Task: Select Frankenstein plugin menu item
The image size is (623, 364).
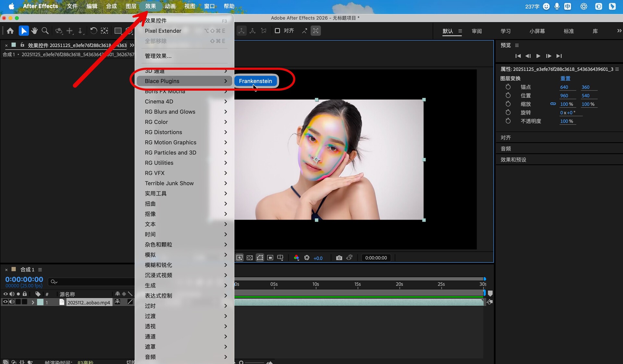Action: click(255, 81)
